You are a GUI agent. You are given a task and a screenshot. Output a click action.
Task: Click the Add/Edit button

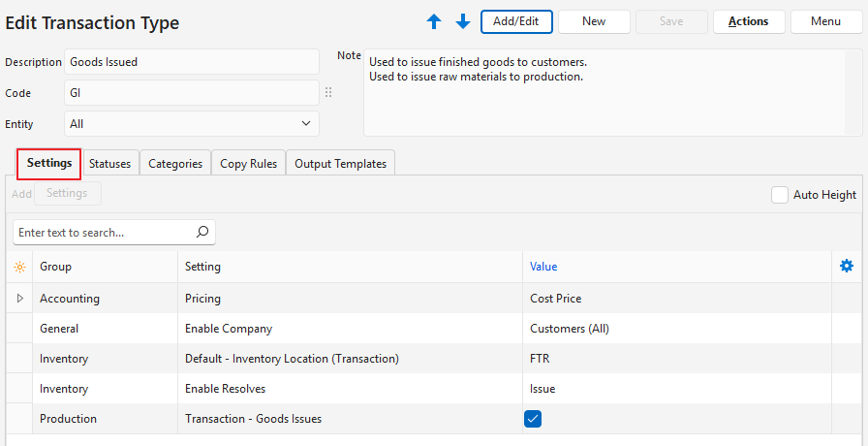(516, 21)
